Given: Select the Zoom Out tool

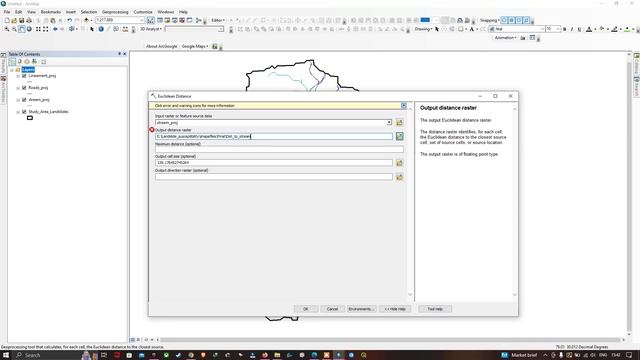Looking at the screenshot, I should point(14,29).
